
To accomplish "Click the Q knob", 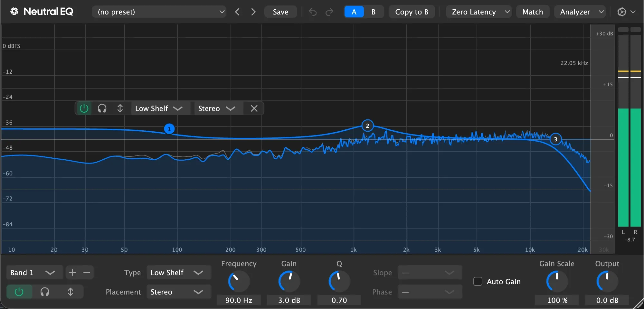I will pos(339,281).
